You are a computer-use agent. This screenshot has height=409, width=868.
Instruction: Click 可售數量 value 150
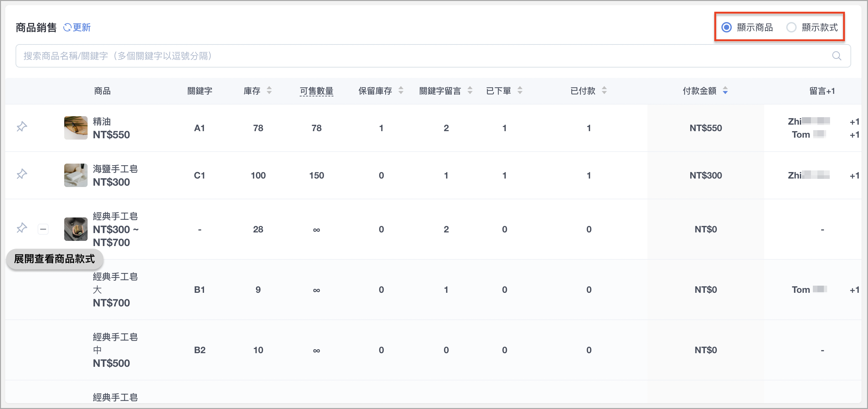(x=316, y=175)
